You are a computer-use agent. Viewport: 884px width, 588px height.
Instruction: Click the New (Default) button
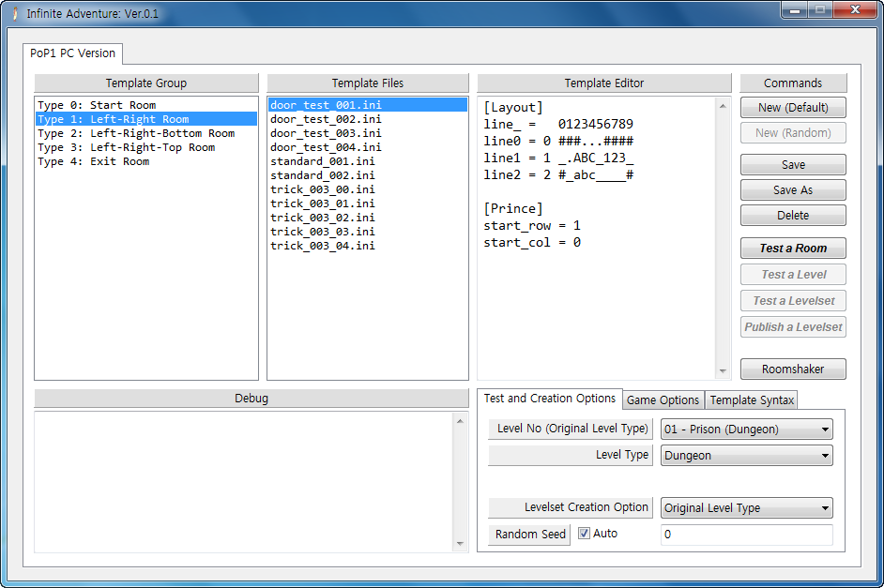tap(793, 108)
